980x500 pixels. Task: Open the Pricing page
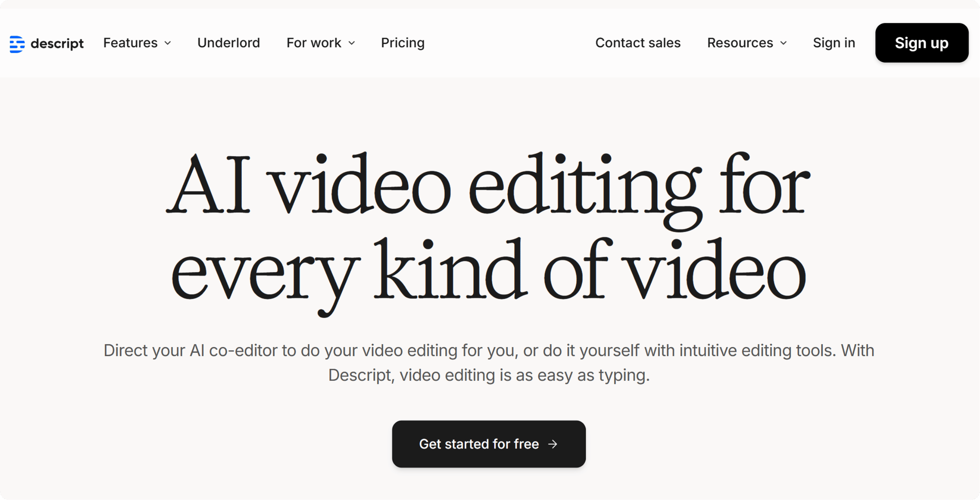point(403,43)
